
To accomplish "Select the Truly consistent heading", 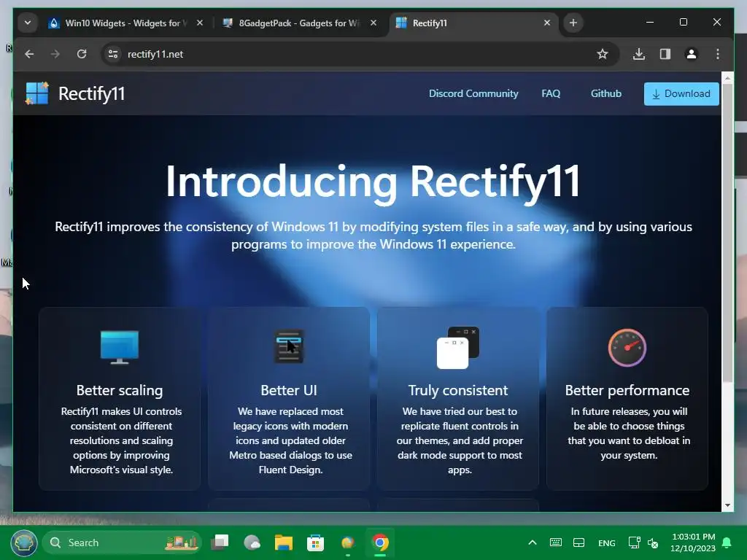I will click(x=458, y=391).
